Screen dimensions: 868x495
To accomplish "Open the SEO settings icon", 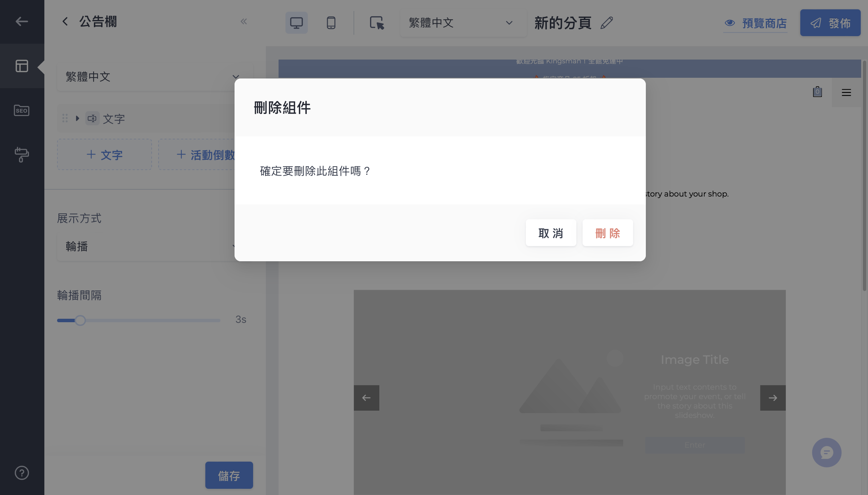I will pos(22,110).
